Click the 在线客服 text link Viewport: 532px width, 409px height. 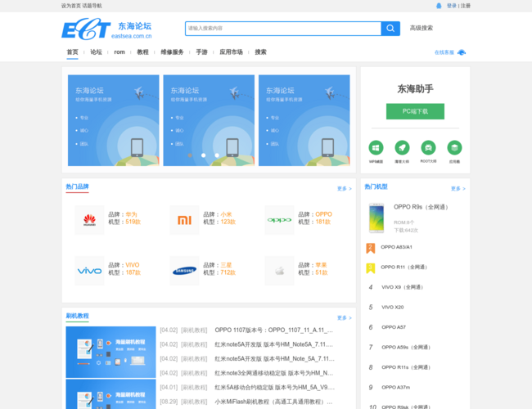[x=444, y=52]
